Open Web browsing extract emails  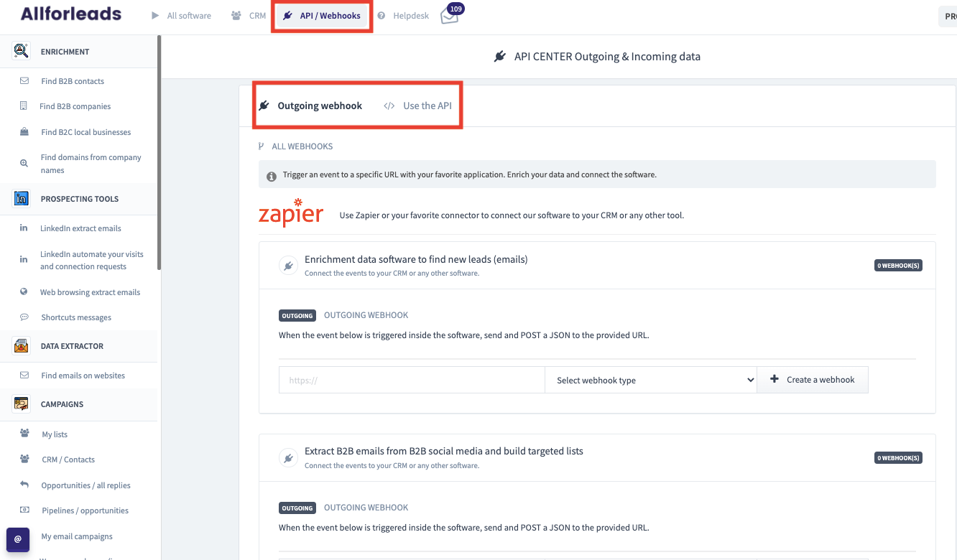[x=91, y=292]
